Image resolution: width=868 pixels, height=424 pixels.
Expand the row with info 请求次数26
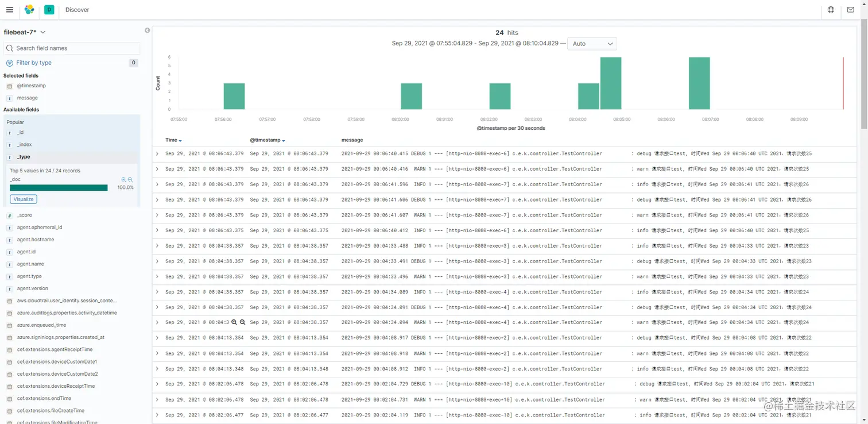pos(157,184)
